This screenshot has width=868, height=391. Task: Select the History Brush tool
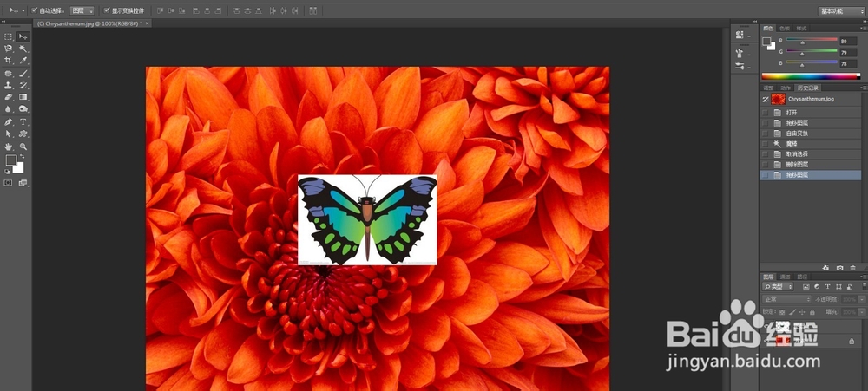point(23,85)
